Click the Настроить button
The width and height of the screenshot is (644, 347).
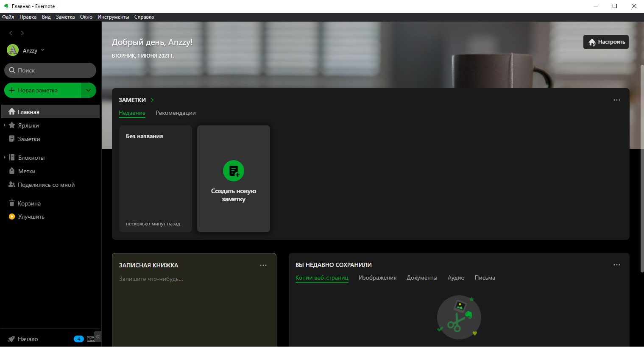tap(606, 42)
